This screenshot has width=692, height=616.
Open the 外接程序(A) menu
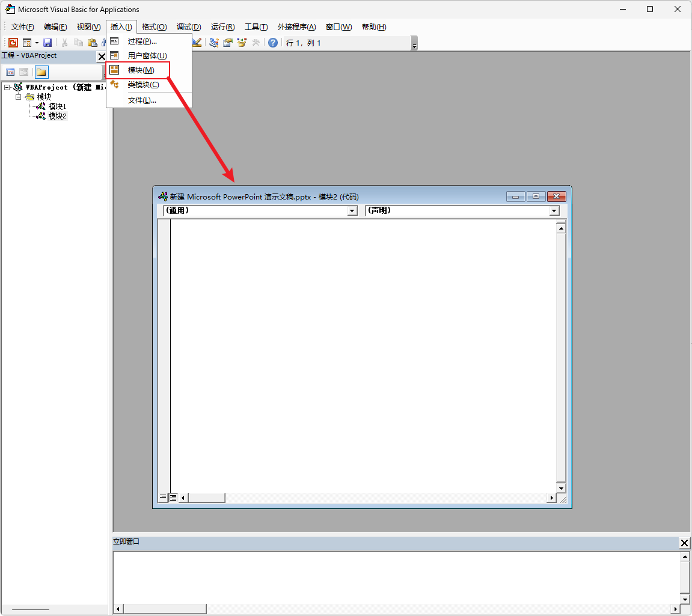297,27
